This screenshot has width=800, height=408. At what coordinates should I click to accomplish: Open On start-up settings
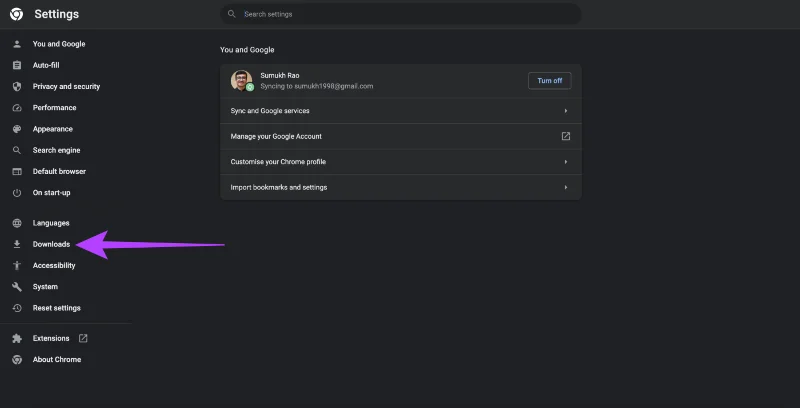pyautogui.click(x=52, y=193)
